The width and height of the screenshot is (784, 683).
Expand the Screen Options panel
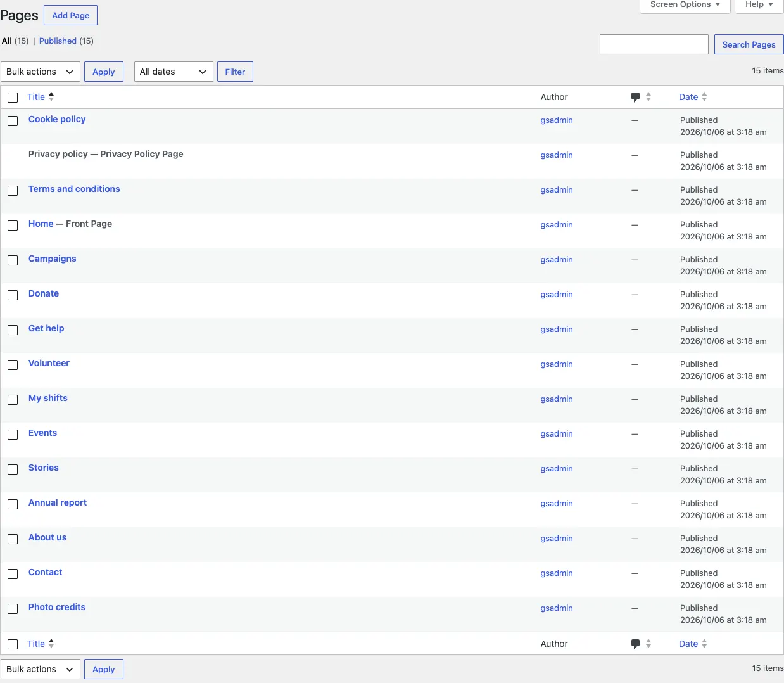[x=685, y=5]
